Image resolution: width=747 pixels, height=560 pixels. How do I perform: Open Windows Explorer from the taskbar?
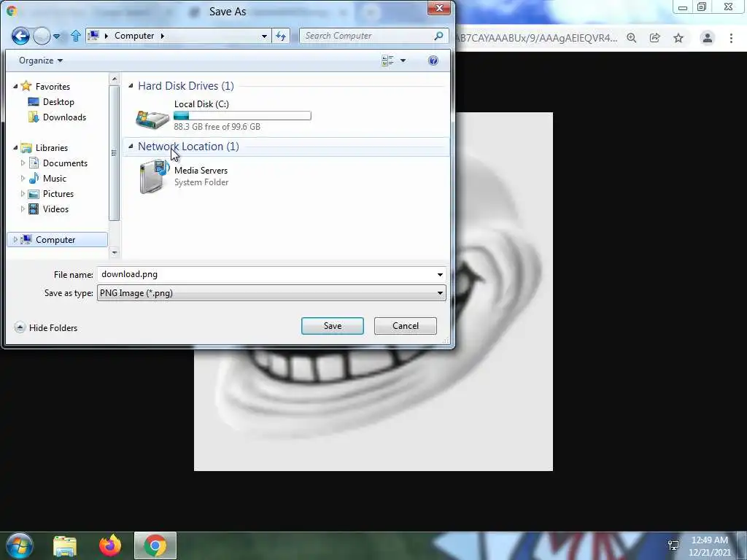[65, 545]
